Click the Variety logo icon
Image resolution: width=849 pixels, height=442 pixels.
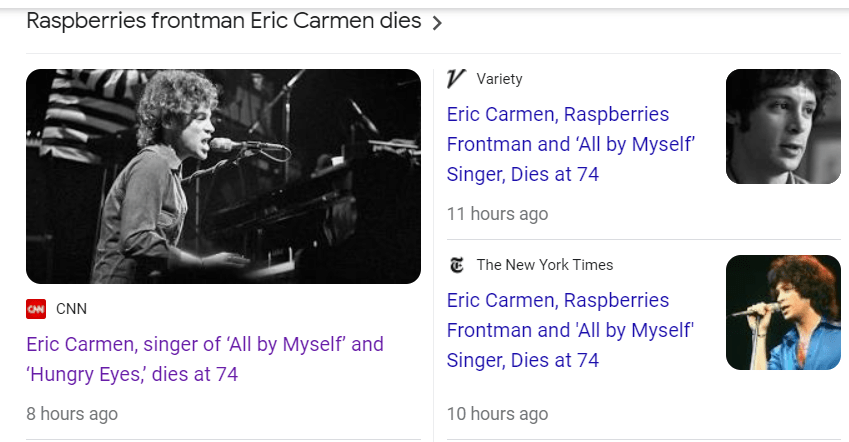457,79
